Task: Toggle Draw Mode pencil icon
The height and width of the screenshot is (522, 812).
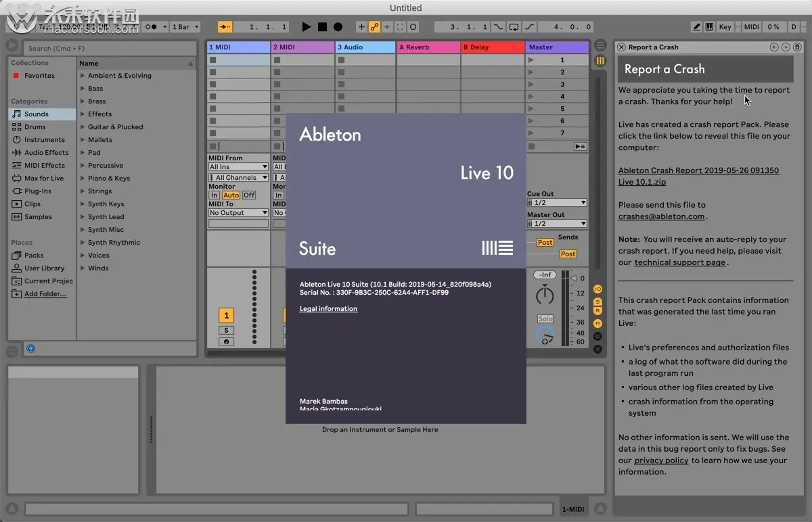Action: pyautogui.click(x=697, y=27)
